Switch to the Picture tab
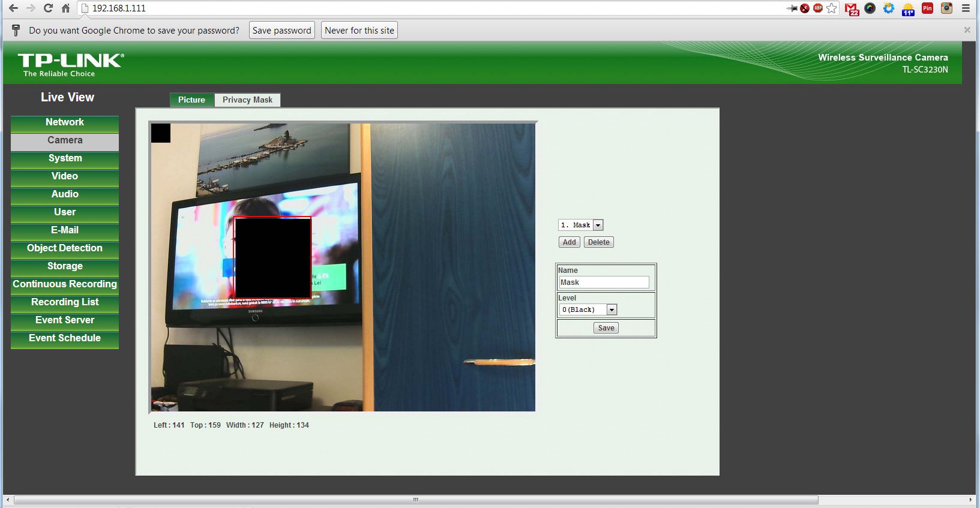The height and width of the screenshot is (508, 980). (x=191, y=100)
